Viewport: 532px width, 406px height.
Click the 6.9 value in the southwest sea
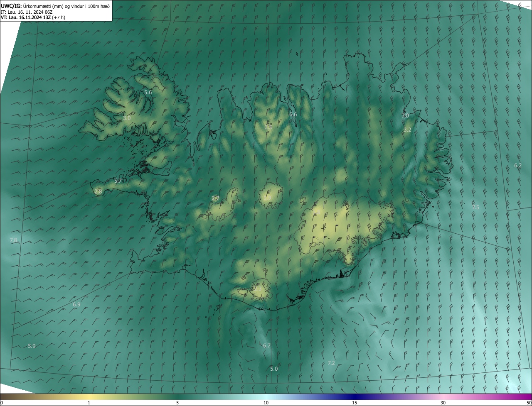tap(76, 305)
